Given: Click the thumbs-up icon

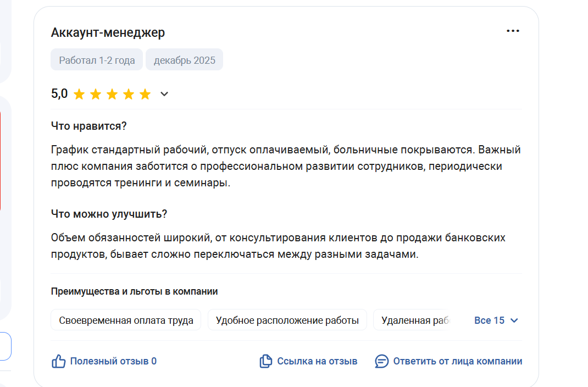Looking at the screenshot, I should point(58,361).
